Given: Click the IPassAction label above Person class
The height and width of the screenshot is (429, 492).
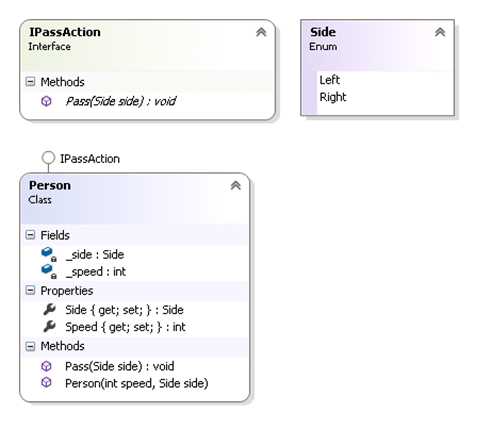Looking at the screenshot, I should point(90,159).
